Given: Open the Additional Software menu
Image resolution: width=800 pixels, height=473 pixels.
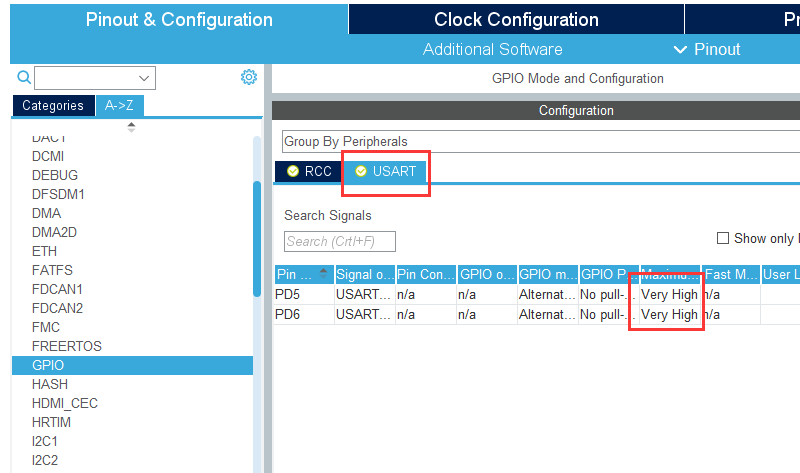Looking at the screenshot, I should click(x=492, y=49).
